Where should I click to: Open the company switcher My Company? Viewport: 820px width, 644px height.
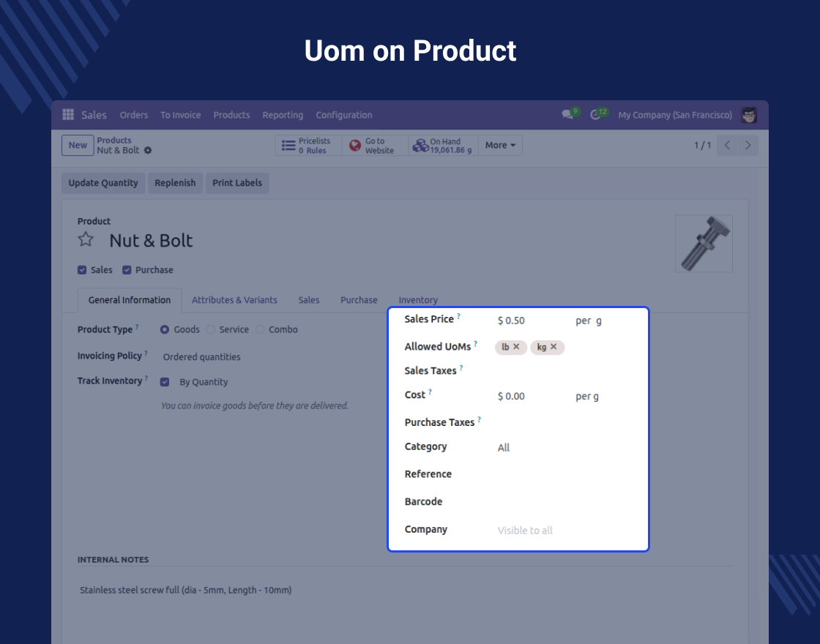point(675,115)
